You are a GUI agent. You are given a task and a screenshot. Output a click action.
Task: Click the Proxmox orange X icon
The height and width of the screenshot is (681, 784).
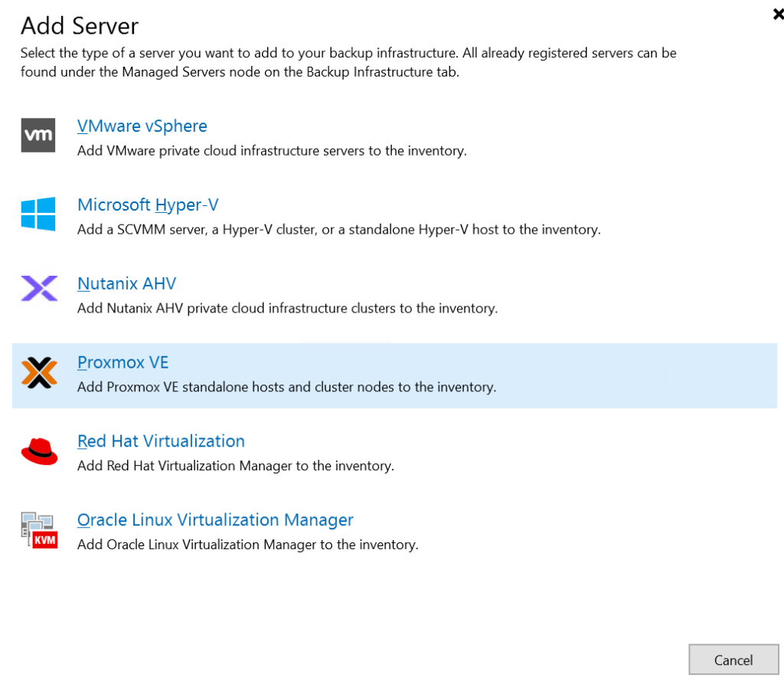coord(39,373)
